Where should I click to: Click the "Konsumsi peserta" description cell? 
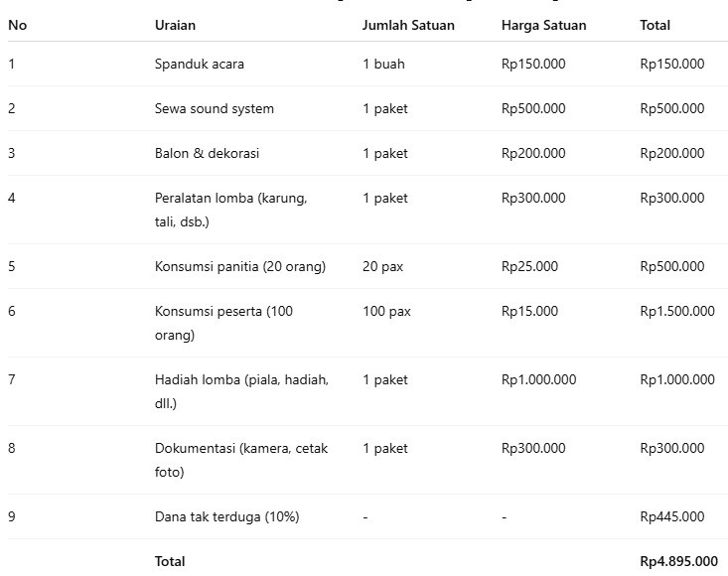point(223,323)
